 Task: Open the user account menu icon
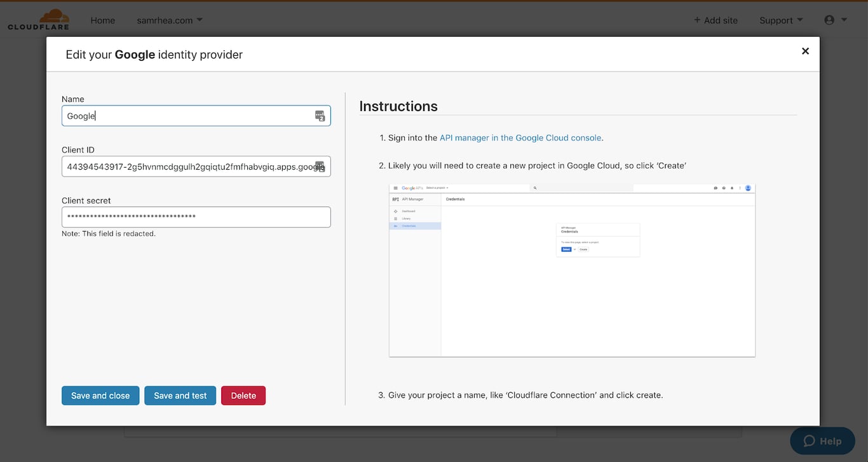[x=836, y=20]
